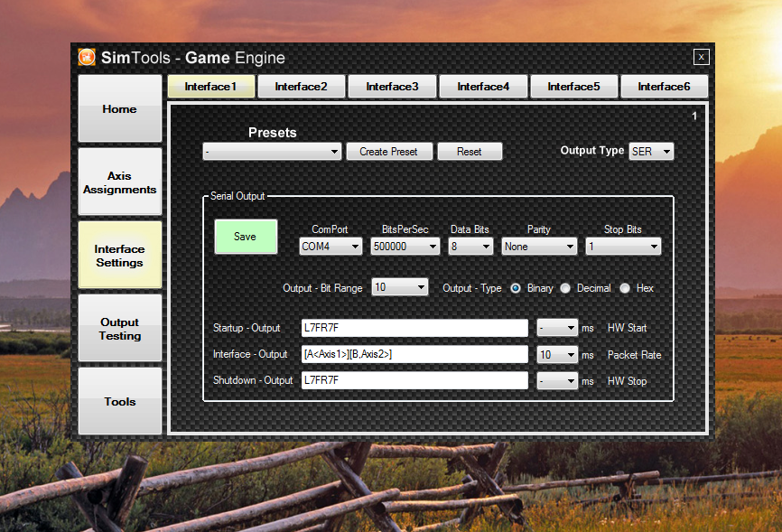Select the Binary output type radio button
Viewport: 782px width, 532px height.
516,288
